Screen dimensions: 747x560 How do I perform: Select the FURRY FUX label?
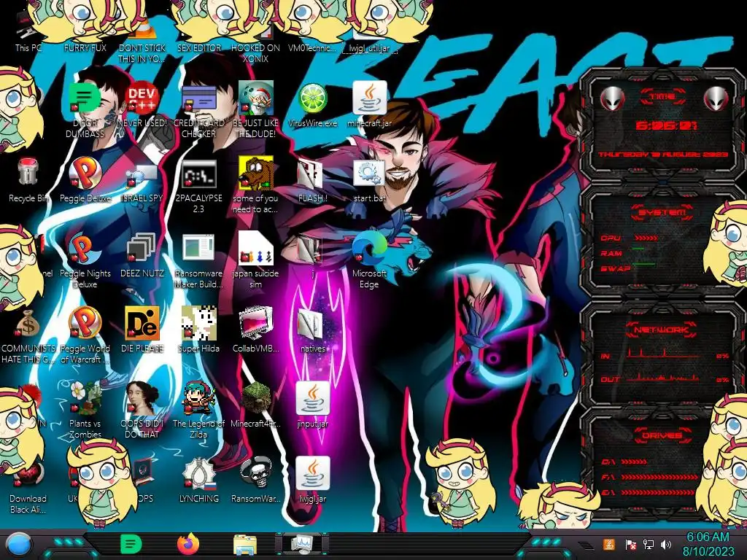(x=85, y=48)
